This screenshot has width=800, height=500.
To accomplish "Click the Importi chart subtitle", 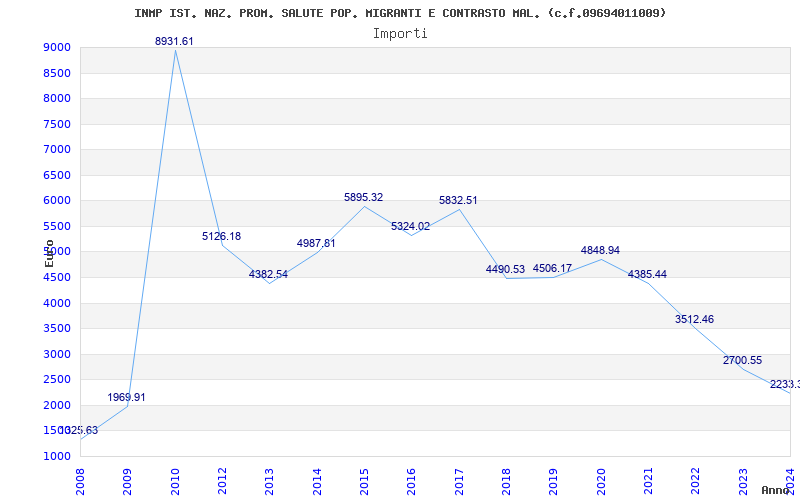I will [400, 33].
